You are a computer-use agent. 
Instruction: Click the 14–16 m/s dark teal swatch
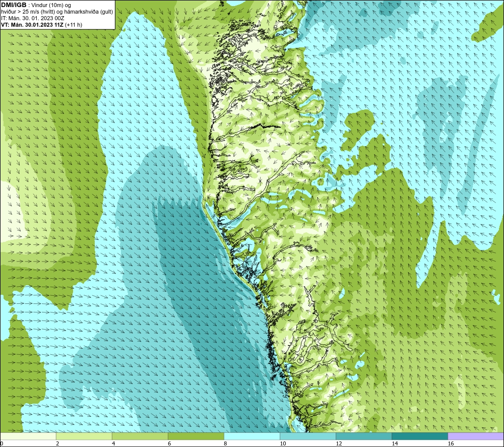(419, 436)
